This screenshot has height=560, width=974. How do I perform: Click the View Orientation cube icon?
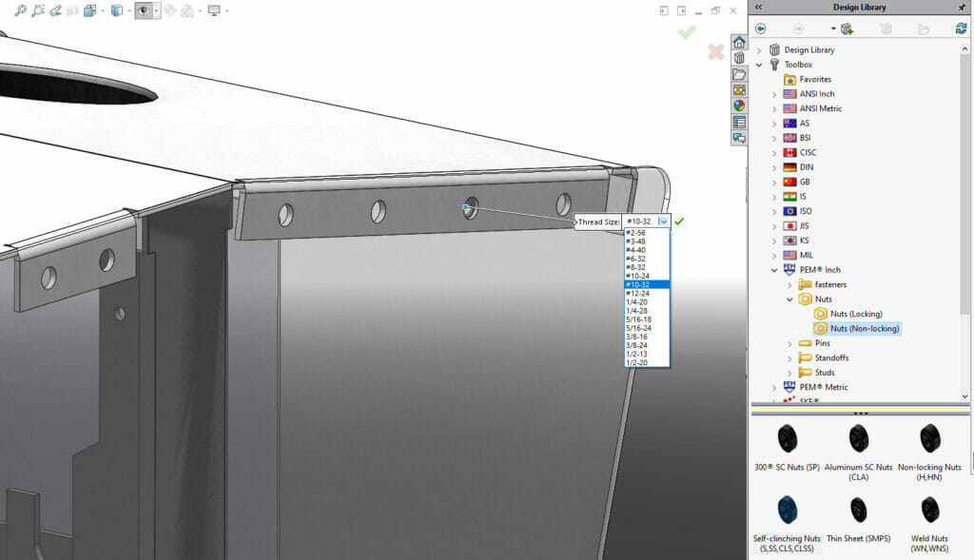(89, 10)
